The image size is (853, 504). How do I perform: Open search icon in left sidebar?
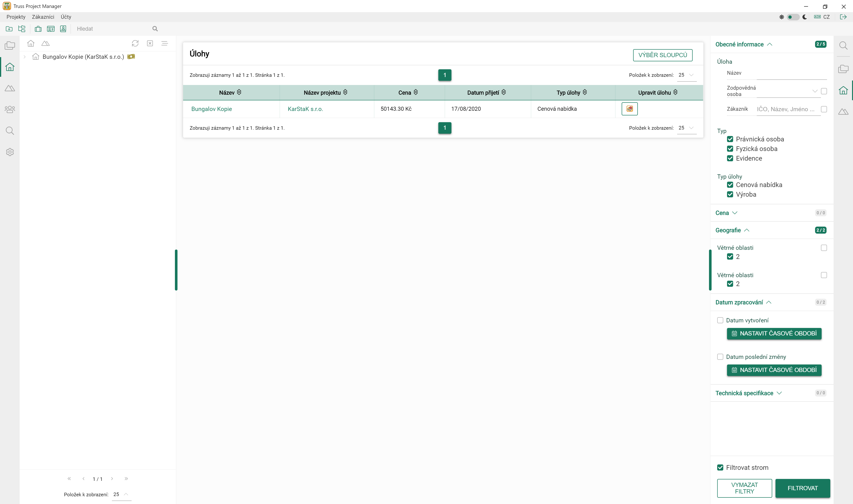click(10, 131)
